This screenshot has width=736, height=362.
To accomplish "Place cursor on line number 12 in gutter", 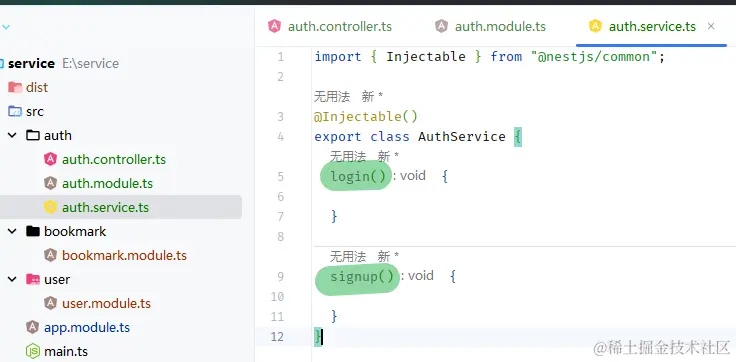I will (x=277, y=337).
